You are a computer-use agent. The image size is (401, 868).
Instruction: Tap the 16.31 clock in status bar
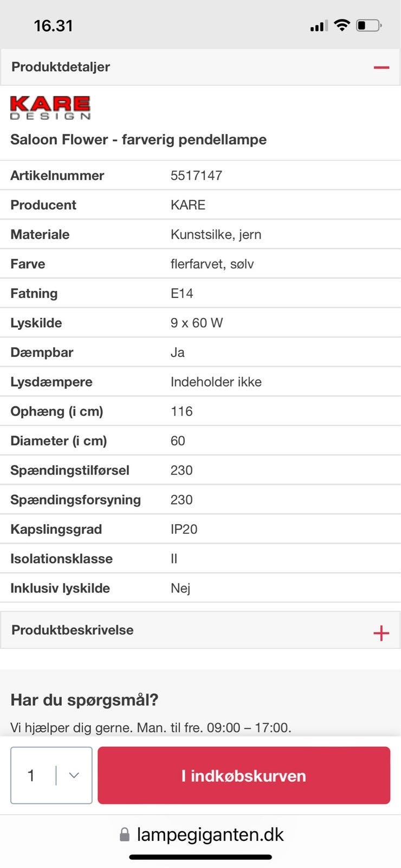click(53, 25)
